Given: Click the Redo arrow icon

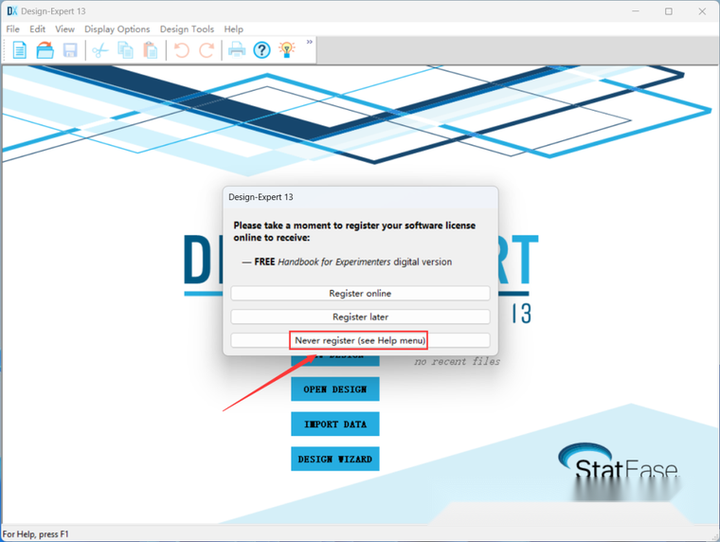Looking at the screenshot, I should pos(206,50).
